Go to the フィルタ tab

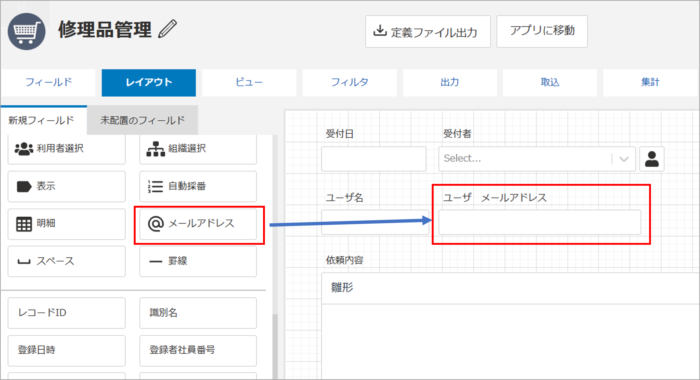[350, 83]
